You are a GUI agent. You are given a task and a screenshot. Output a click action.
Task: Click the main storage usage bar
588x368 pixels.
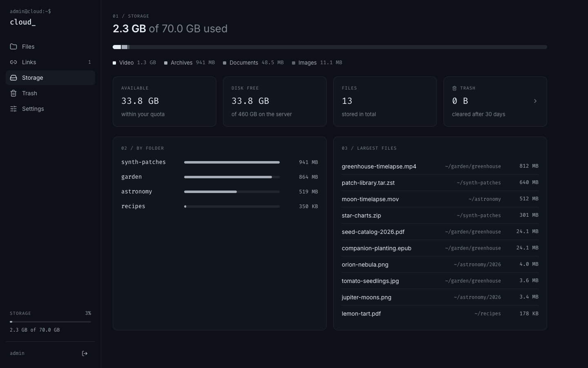point(330,47)
